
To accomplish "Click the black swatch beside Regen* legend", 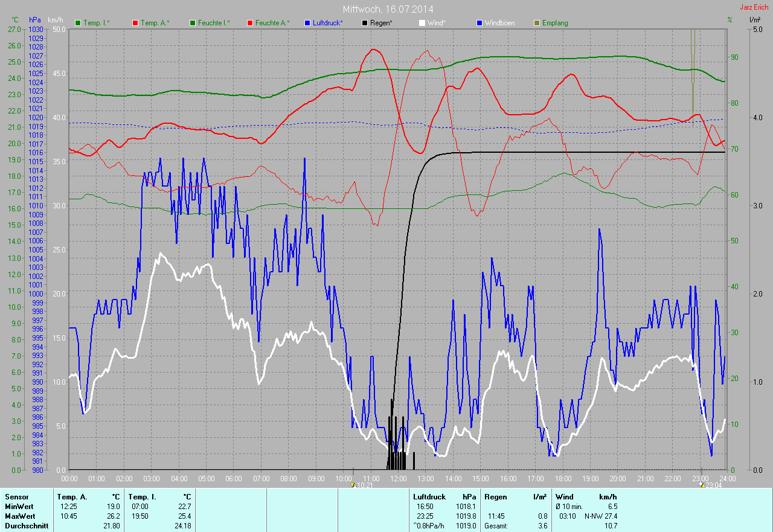I will coord(365,23).
